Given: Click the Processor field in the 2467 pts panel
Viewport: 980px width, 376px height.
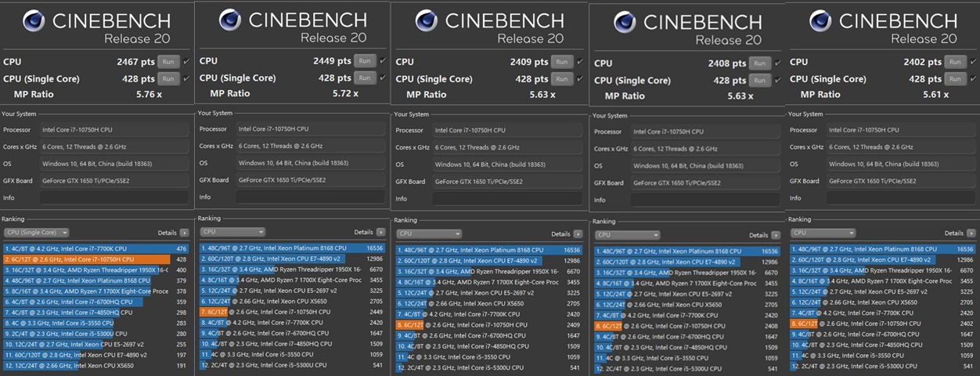Looking at the screenshot, I should (116, 130).
